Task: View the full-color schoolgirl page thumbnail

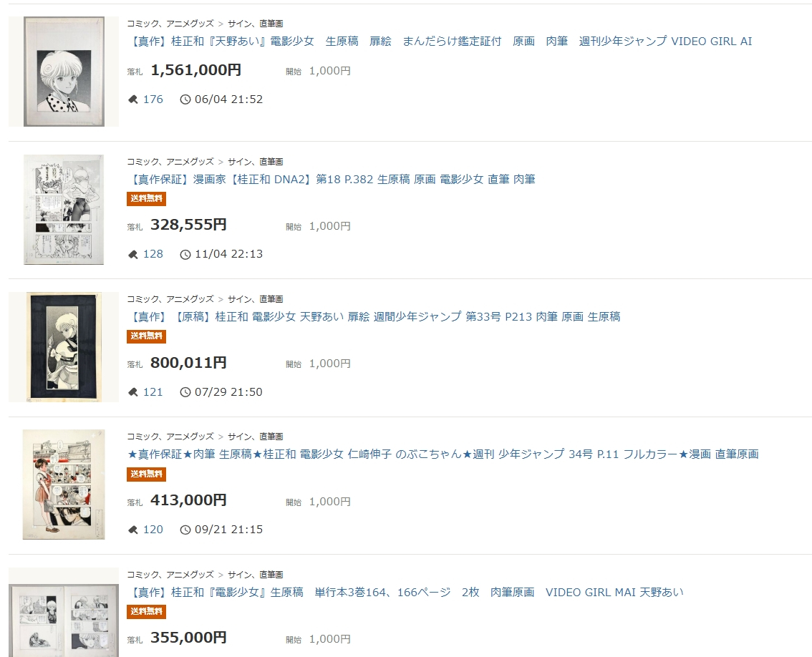Action: pyautogui.click(x=64, y=485)
